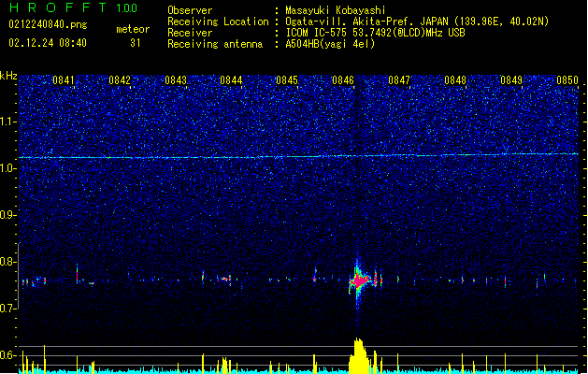Click time marker 0841
Image resolution: width=588 pixels, height=374 pixels.
[64, 80]
